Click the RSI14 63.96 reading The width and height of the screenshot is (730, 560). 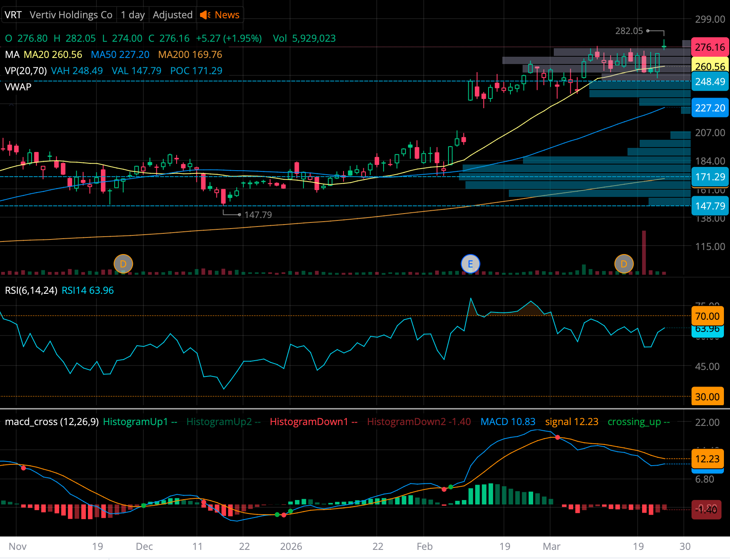[x=88, y=291]
